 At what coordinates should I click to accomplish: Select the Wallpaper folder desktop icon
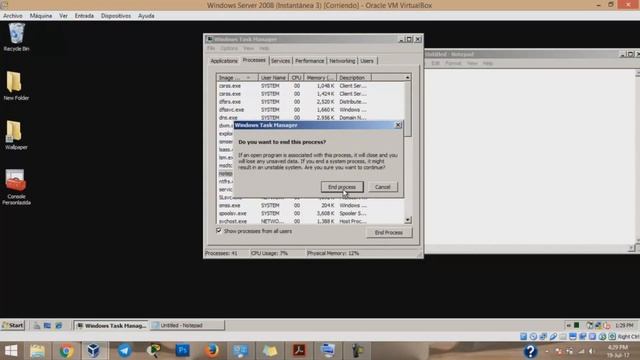coord(16,135)
